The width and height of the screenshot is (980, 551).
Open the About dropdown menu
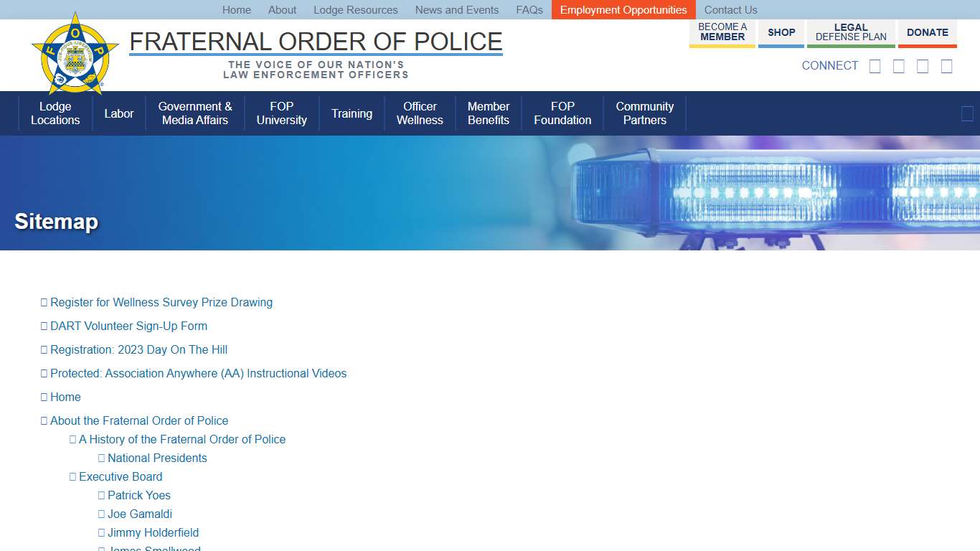tap(282, 9)
